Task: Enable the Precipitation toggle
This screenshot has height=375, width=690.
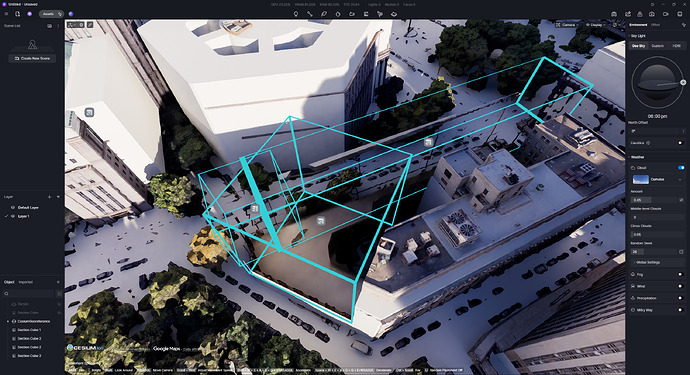Action: click(680, 298)
